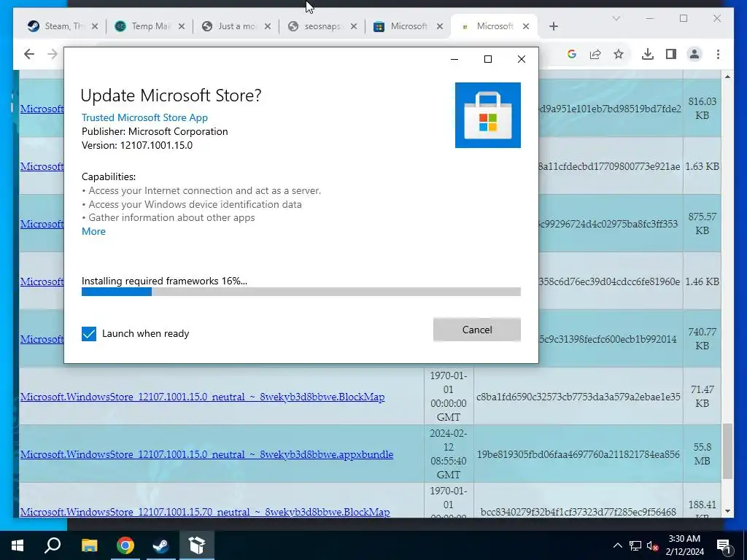
Task: Click page scrollbar down arrow
Action: (727, 511)
